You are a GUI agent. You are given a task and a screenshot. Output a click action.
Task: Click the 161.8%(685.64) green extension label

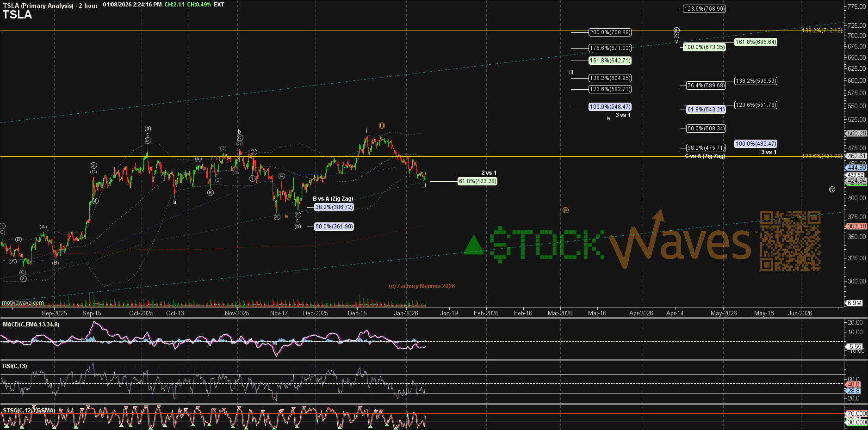pos(756,42)
